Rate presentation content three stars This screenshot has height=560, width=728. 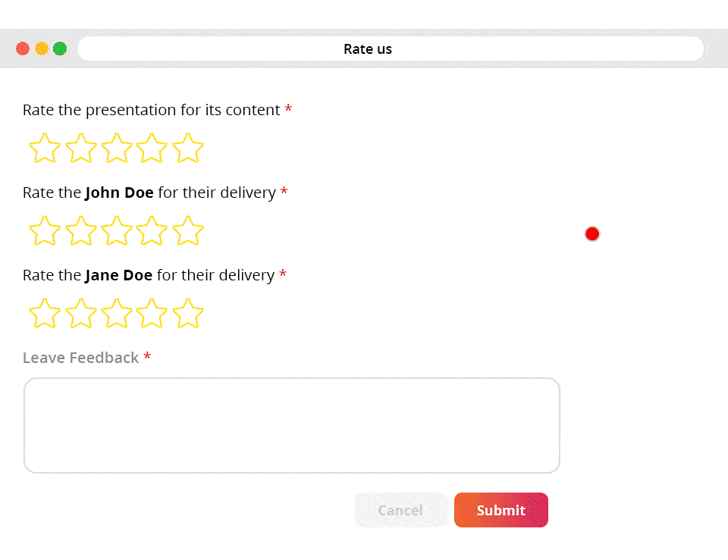[117, 149]
